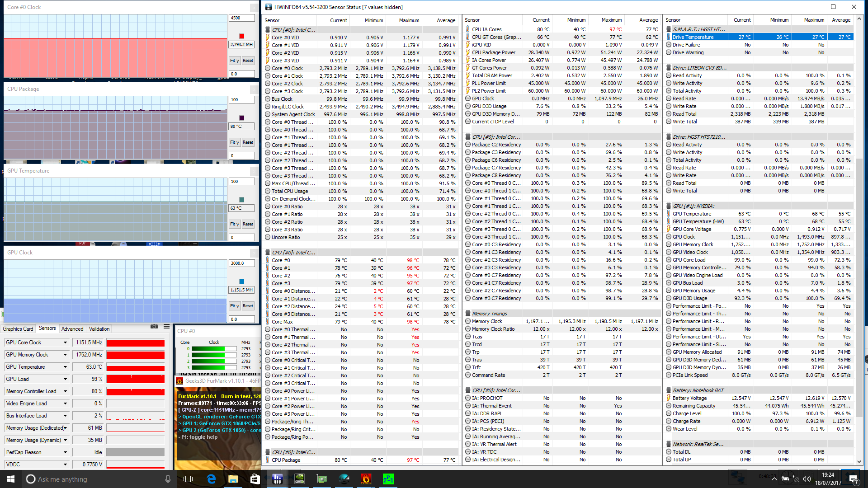
Task: Select the Drive Temperature sensor row
Action: point(693,37)
